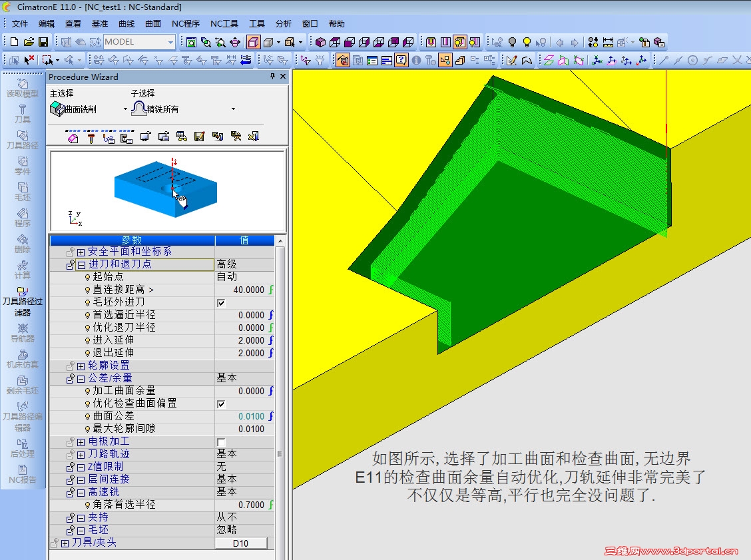Click 读取模型 in the NC guide sidebar
This screenshot has height=560, width=751.
[x=23, y=88]
